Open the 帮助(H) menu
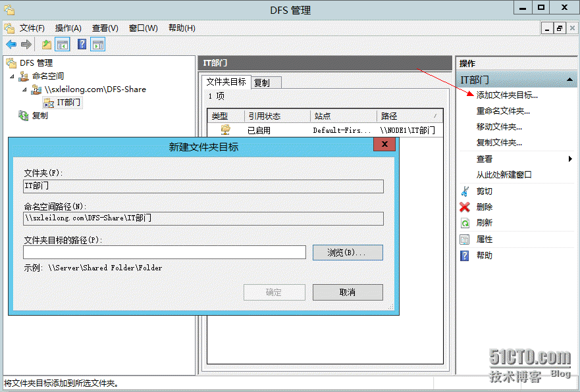Image resolution: width=580 pixels, height=392 pixels. (182, 28)
